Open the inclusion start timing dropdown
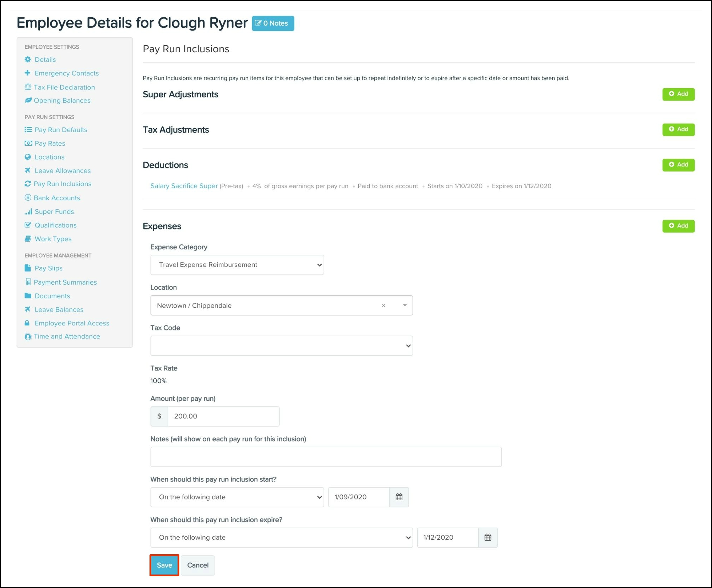This screenshot has height=588, width=712. (x=237, y=497)
